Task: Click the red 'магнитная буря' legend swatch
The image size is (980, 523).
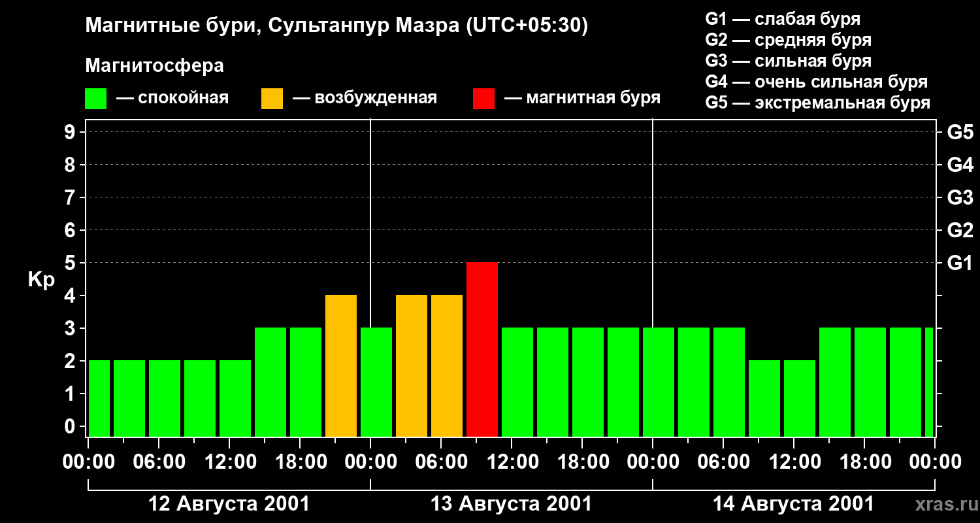Action: [x=484, y=99]
